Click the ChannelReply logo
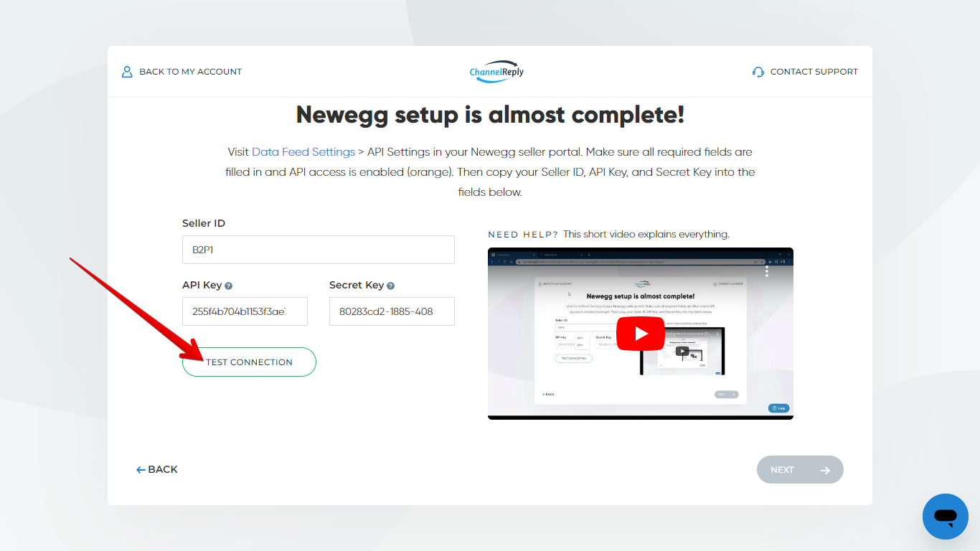The height and width of the screenshot is (551, 980). pos(496,72)
